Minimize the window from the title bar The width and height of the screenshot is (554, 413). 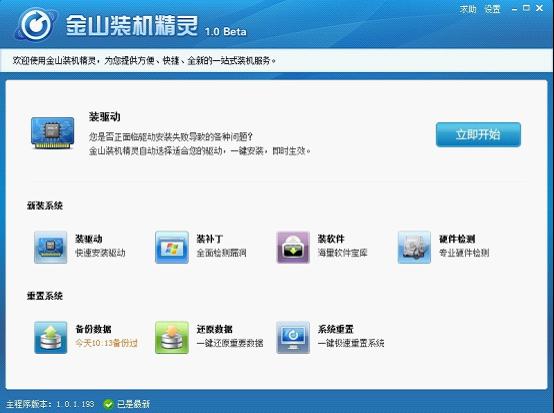[x=514, y=9]
